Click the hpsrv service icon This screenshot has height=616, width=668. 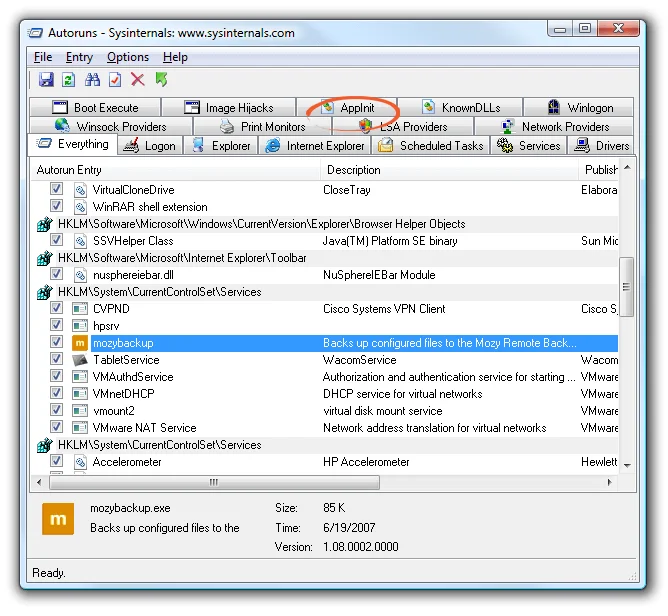pos(80,326)
